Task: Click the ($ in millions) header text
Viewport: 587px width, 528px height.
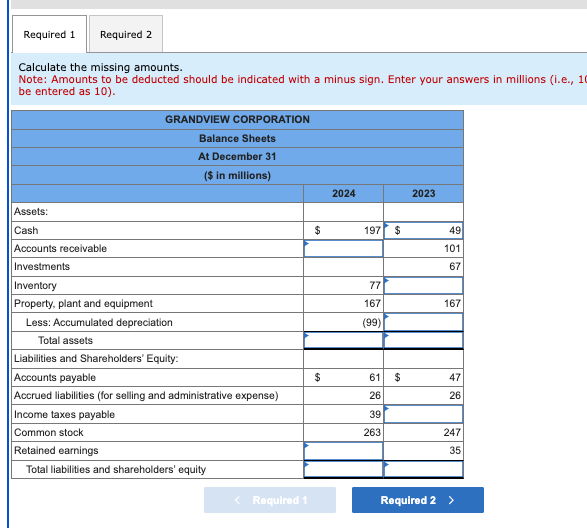Action: pyautogui.click(x=237, y=176)
